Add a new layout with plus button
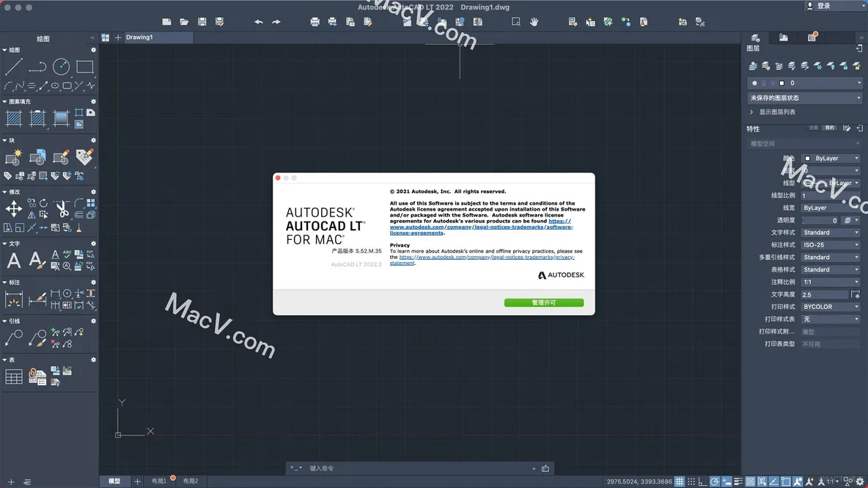 click(137, 481)
